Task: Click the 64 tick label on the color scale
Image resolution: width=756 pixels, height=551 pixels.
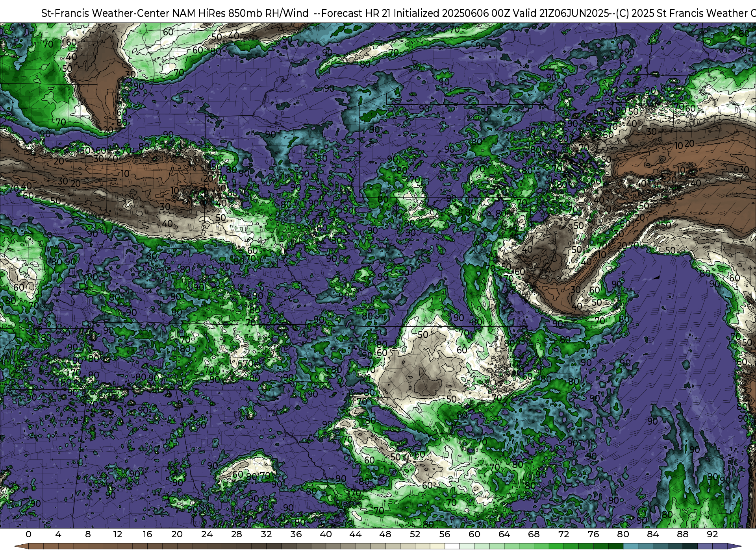Action: [504, 534]
